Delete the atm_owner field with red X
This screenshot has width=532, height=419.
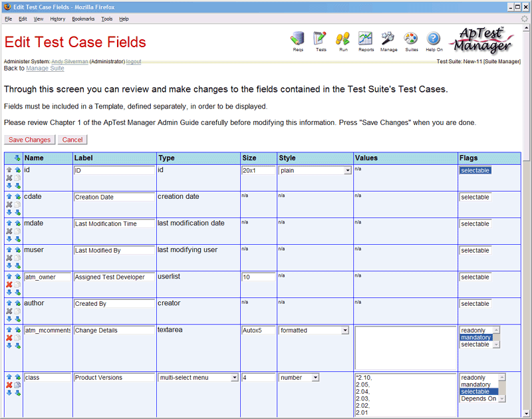point(9,284)
